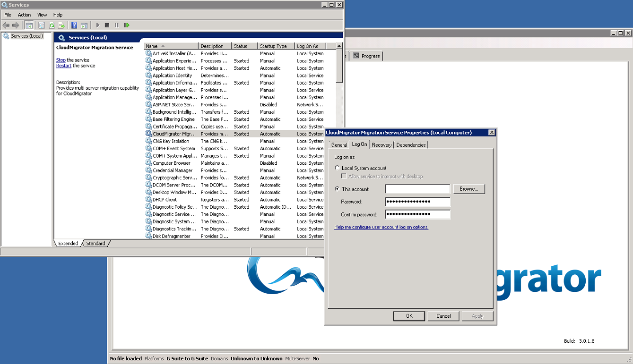
Task: Select the DCOM Server Process Launcher row
Action: click(240, 185)
